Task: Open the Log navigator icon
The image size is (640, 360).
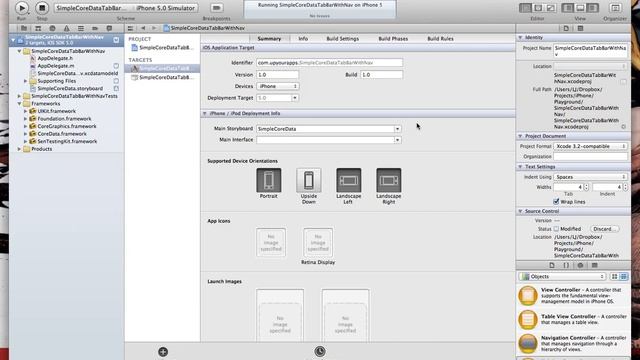Action: [109, 28]
